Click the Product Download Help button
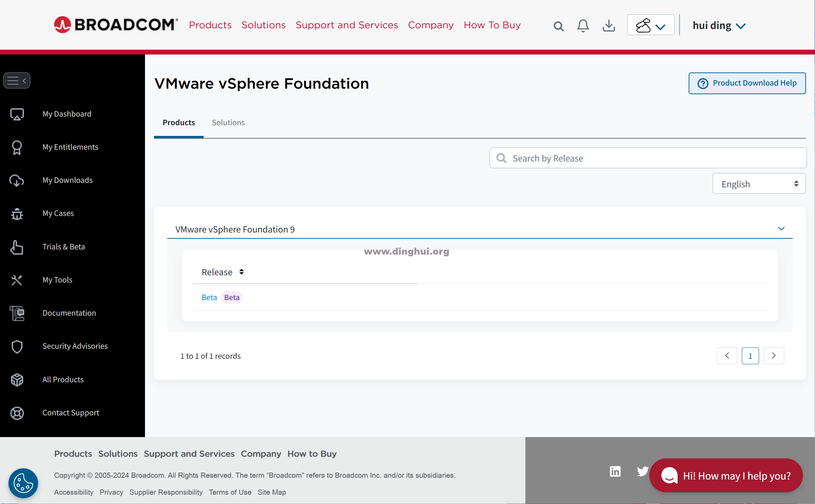Screen dimensions: 815x504 coord(747,83)
